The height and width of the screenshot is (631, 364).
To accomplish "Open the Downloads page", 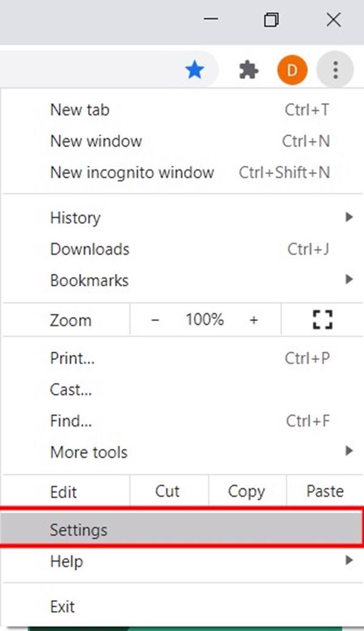I will point(90,249).
